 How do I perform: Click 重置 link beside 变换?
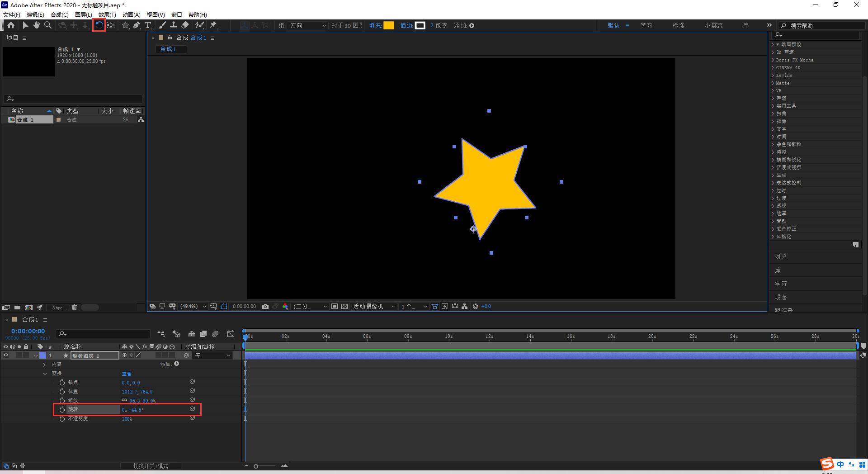127,374
